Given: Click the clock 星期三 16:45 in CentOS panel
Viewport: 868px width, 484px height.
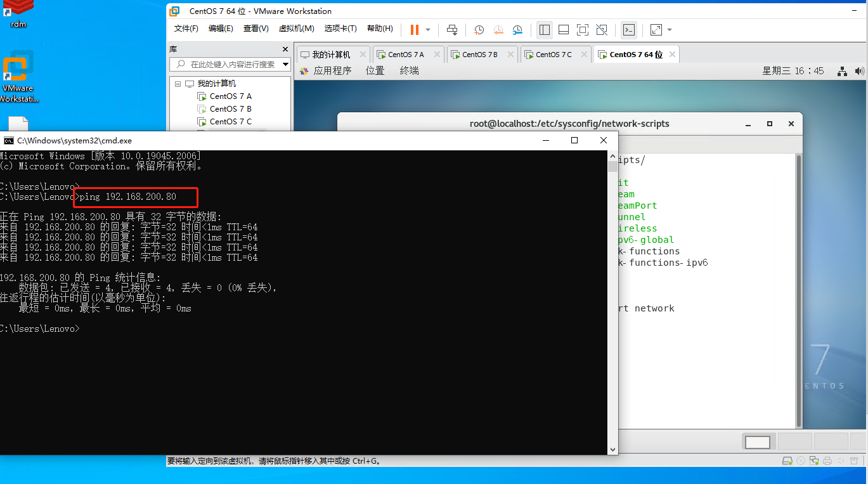Looking at the screenshot, I should pos(793,71).
